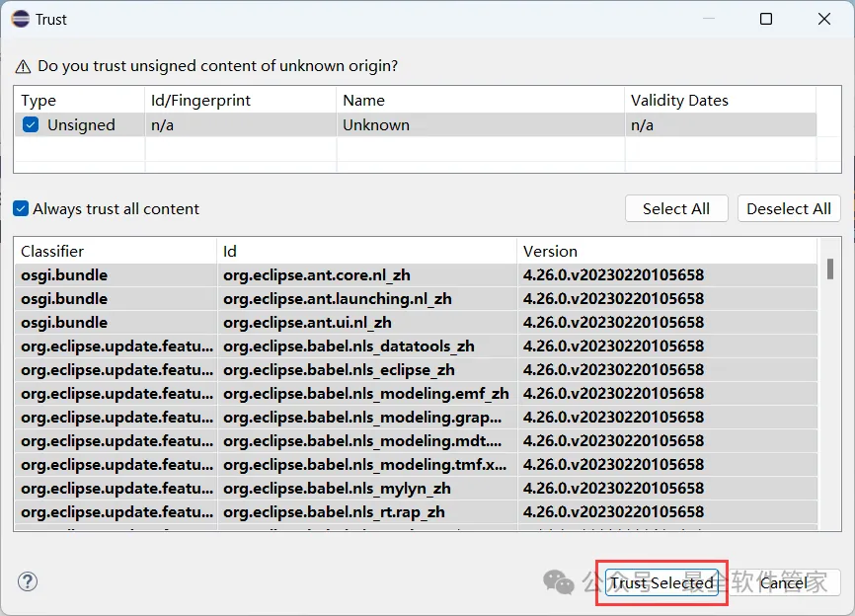The height and width of the screenshot is (616, 855).
Task: Select row org.eclipse.ant.launching.nl_zh
Action: click(x=416, y=299)
